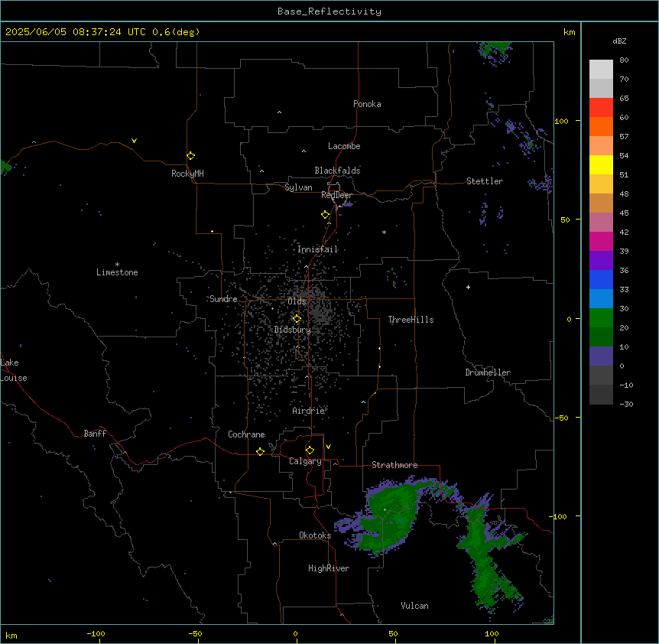Click the Airdrie city label
This screenshot has height=644, width=659.
tap(308, 411)
